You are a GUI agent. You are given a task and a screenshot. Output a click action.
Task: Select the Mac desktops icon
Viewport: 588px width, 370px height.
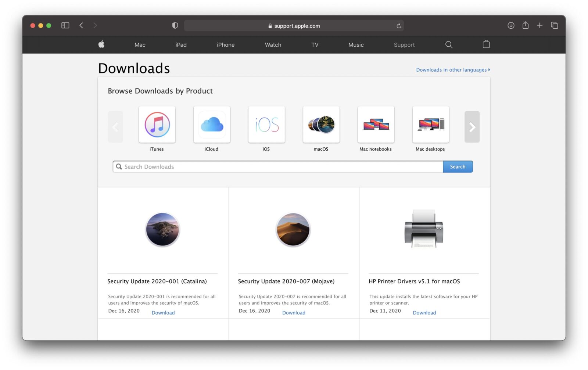[x=430, y=124]
